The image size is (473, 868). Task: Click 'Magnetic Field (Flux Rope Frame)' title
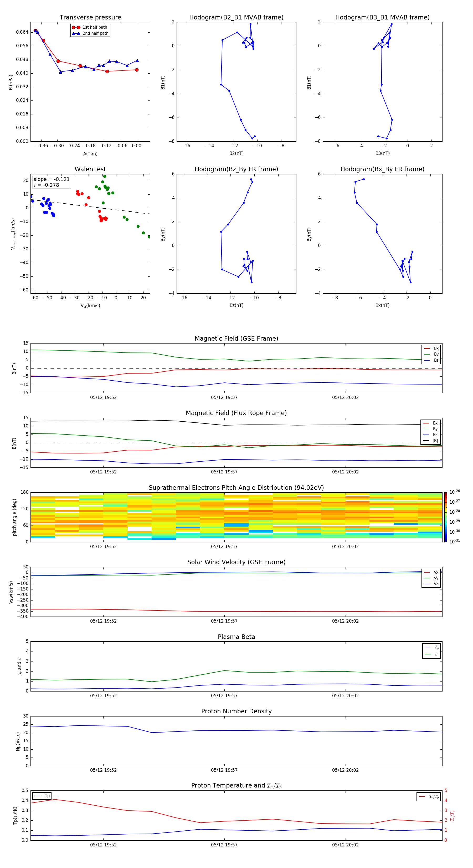236,413
